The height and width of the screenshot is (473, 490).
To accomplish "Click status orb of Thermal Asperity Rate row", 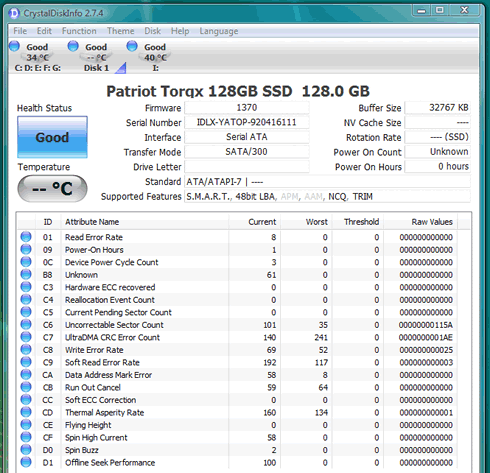I will (26, 412).
